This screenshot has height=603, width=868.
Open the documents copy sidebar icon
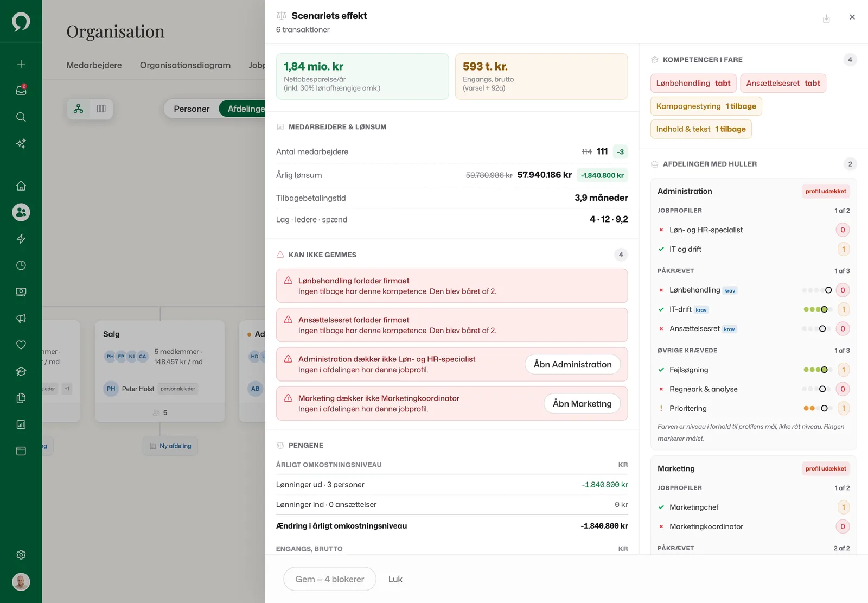[x=21, y=398]
